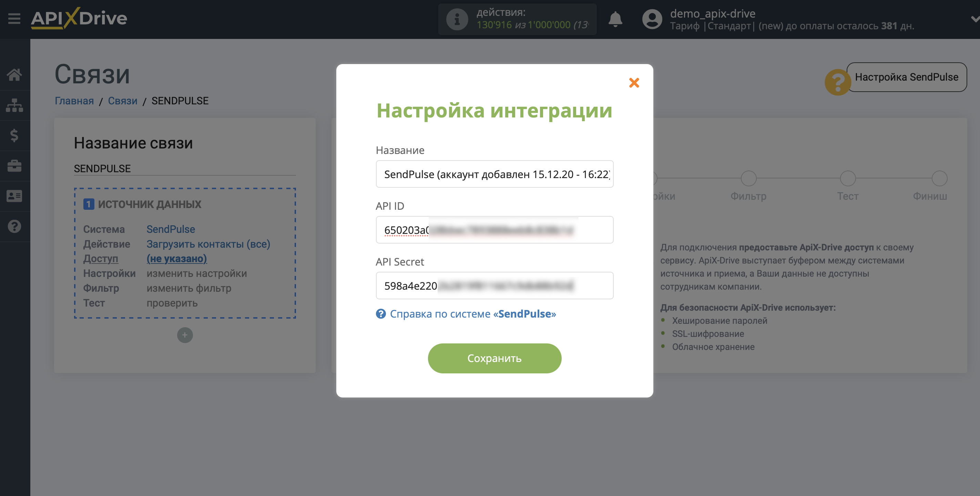Open help question icon in sidebar
The width and height of the screenshot is (980, 496).
[x=14, y=227]
